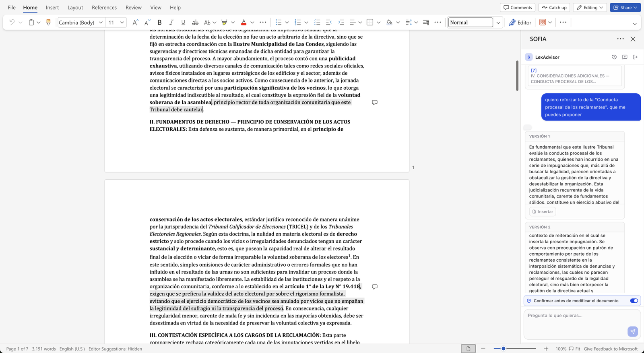644x353 pixels.
Task: Insert a bulleted list
Action: point(278,23)
